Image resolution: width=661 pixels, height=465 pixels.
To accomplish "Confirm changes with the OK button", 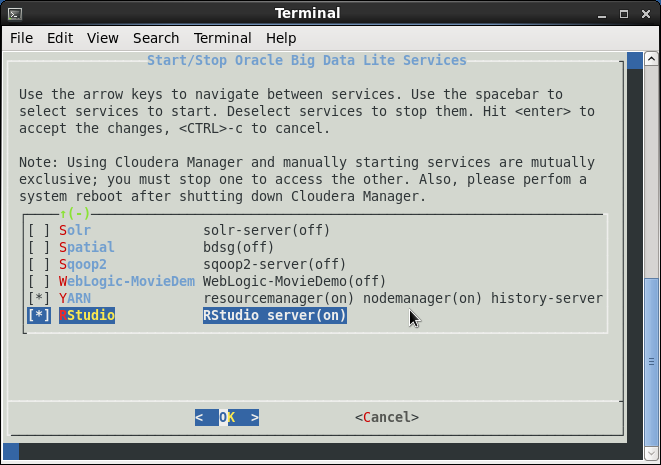I will coord(227,417).
